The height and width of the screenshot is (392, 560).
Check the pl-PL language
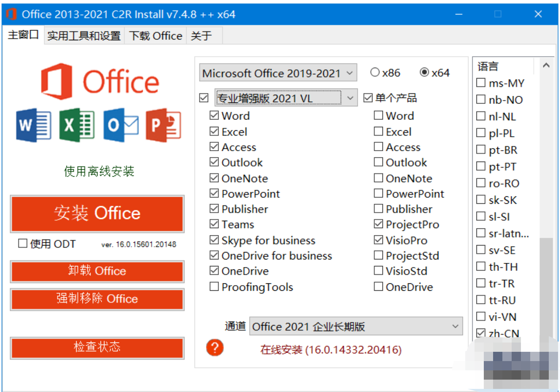click(481, 133)
